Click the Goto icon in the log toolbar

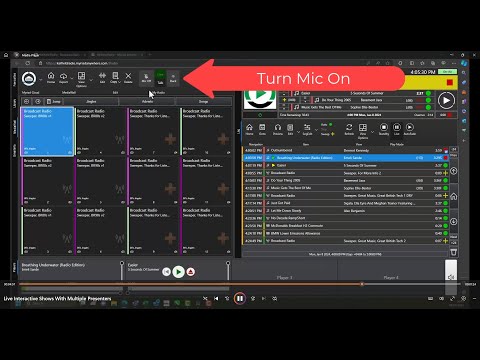point(262,129)
